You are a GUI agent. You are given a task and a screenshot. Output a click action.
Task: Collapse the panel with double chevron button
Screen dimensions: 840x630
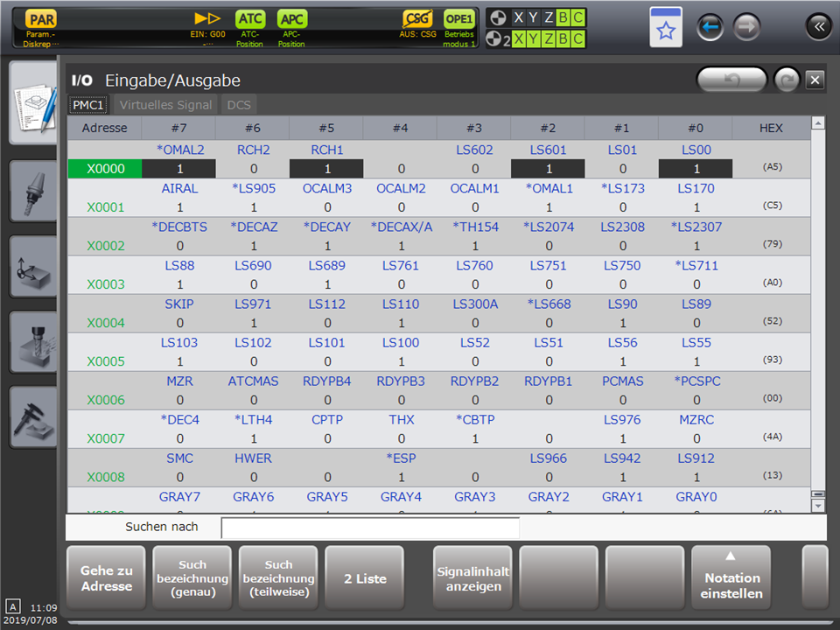click(x=818, y=28)
